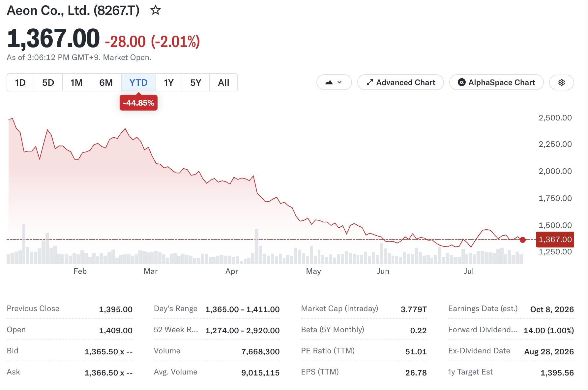Image resolution: width=588 pixels, height=390 pixels.
Task: Click the Volume value 7,668,300
Action: (x=260, y=352)
